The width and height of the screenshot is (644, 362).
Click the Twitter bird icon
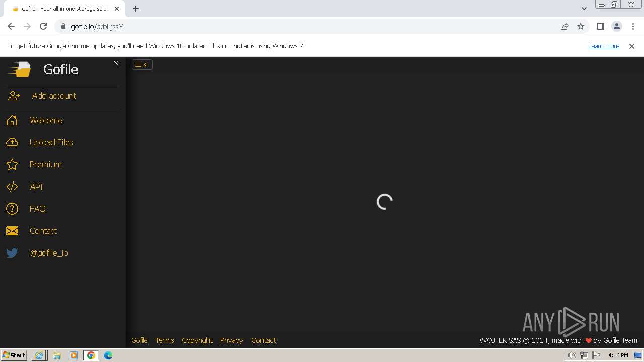click(12, 253)
